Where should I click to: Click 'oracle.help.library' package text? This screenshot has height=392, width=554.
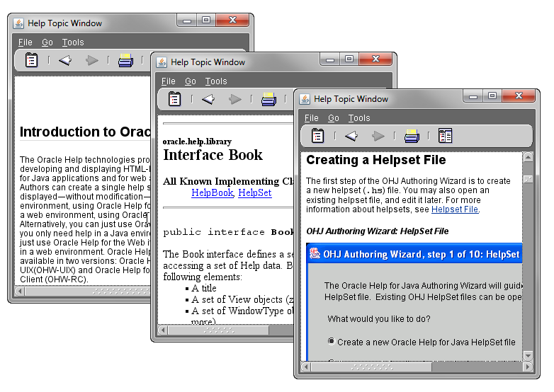click(x=197, y=142)
